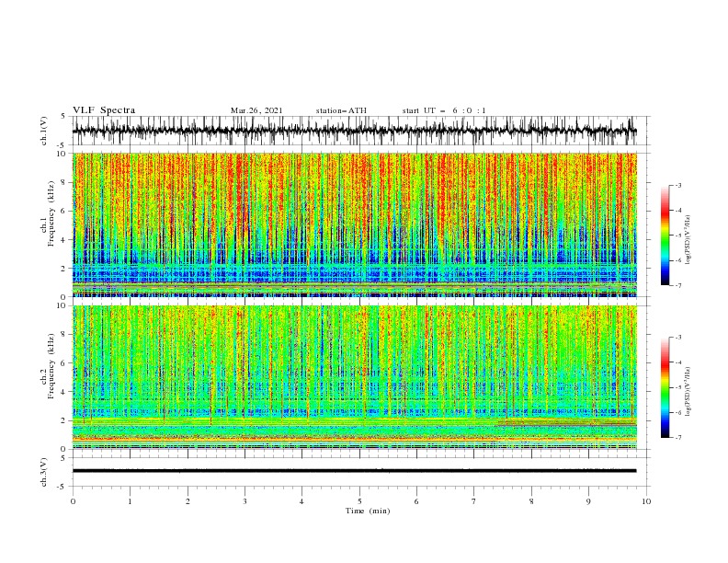728x563 pixels.
Task: Click time axis tick label '10'
Action: (x=646, y=501)
